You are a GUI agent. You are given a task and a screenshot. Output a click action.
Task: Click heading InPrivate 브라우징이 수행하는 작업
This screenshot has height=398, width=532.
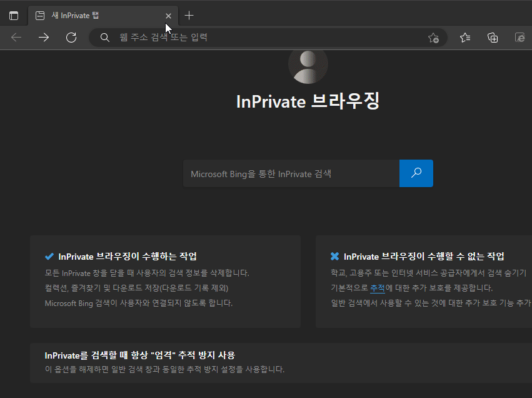coord(128,257)
